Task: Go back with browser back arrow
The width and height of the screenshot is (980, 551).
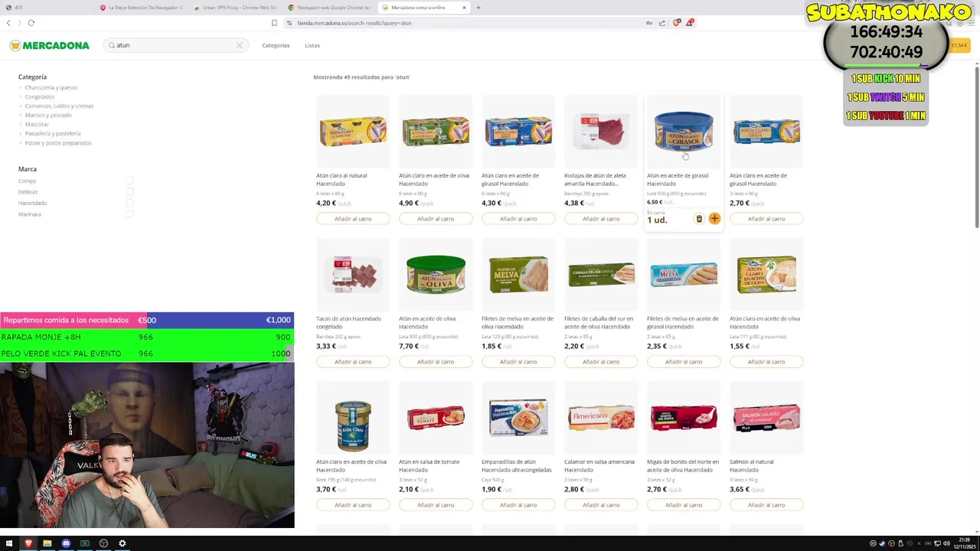Action: pyautogui.click(x=8, y=23)
